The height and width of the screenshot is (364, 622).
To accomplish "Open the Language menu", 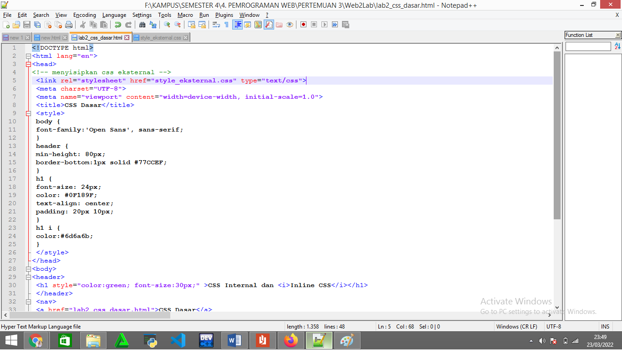I will [114, 15].
